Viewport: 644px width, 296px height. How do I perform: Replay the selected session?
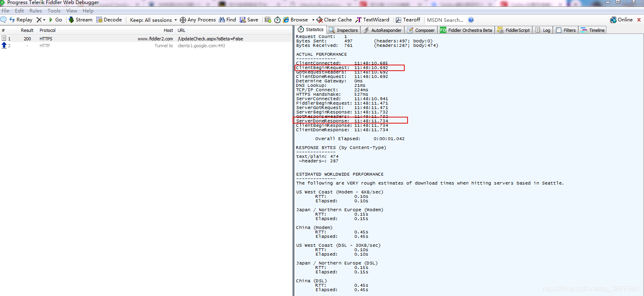tap(21, 20)
